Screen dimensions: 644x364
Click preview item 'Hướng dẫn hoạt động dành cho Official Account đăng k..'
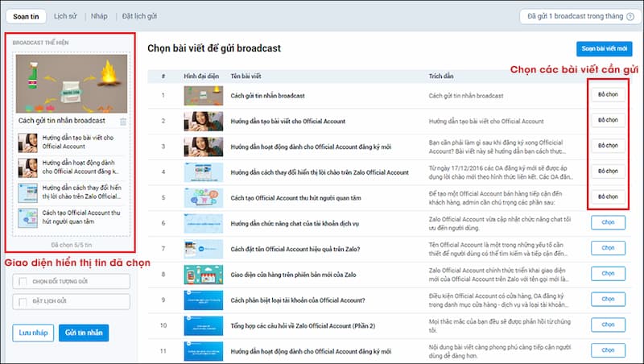click(x=72, y=168)
